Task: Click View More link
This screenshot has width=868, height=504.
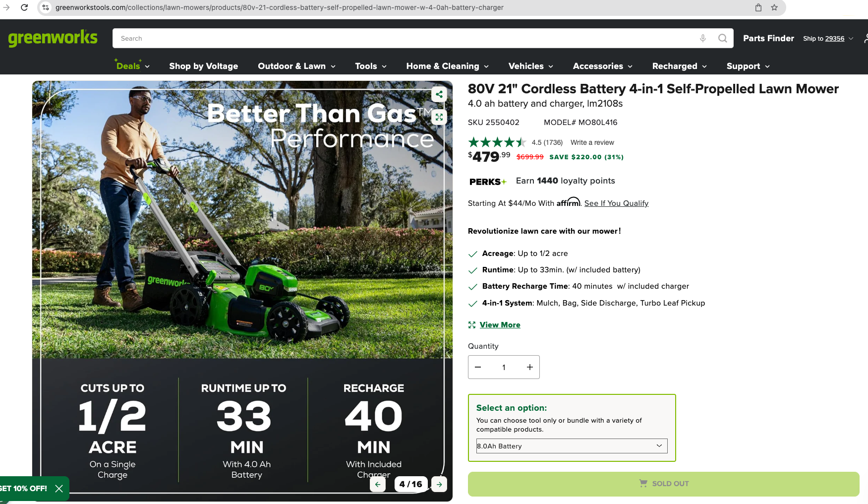Action: [500, 325]
